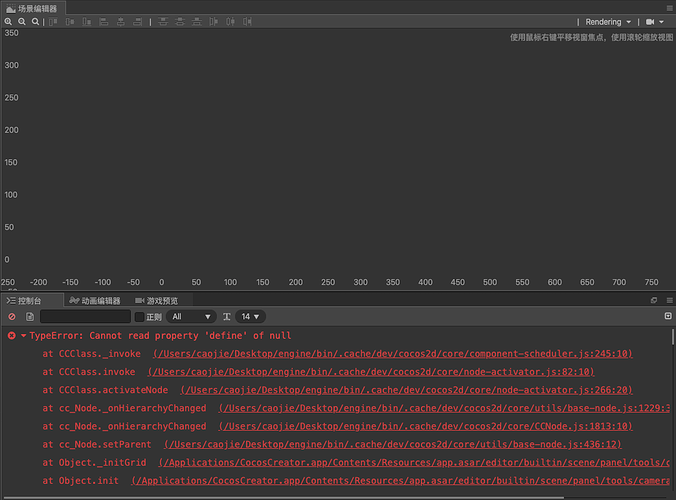
Task: Distribute nodes by bottom edges
Action: point(197,22)
